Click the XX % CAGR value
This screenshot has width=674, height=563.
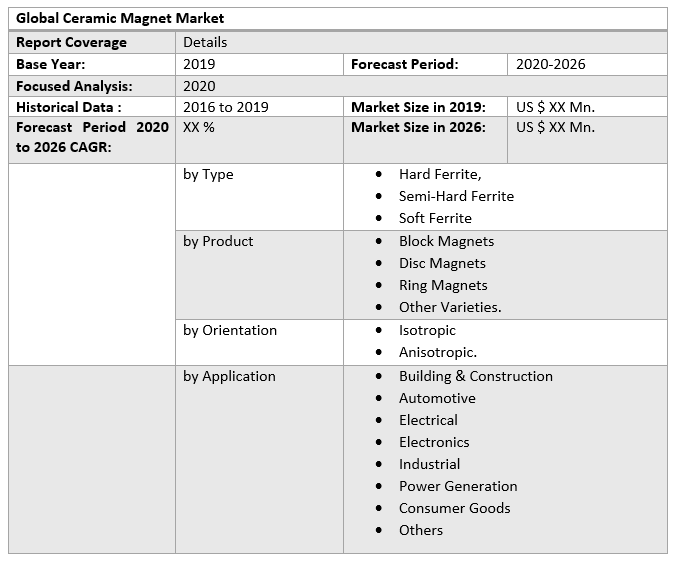(199, 127)
